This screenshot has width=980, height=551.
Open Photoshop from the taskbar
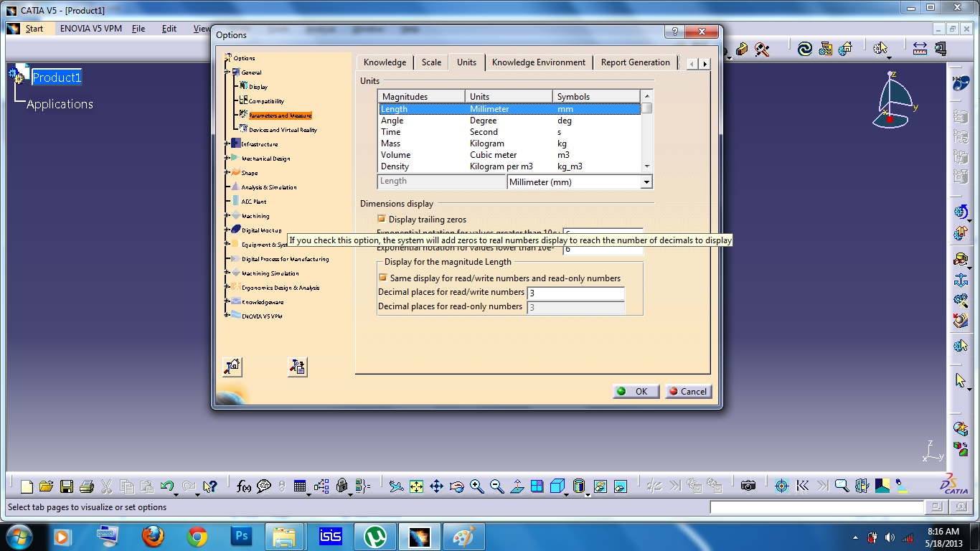[241, 536]
